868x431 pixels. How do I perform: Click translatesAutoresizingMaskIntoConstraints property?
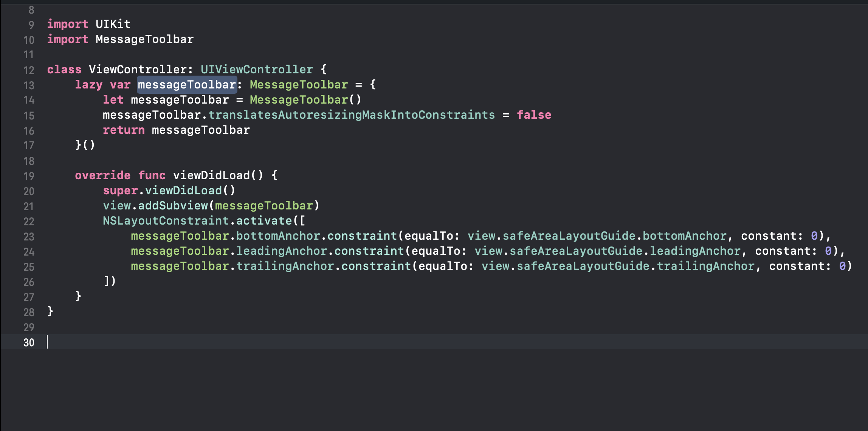[x=352, y=115]
